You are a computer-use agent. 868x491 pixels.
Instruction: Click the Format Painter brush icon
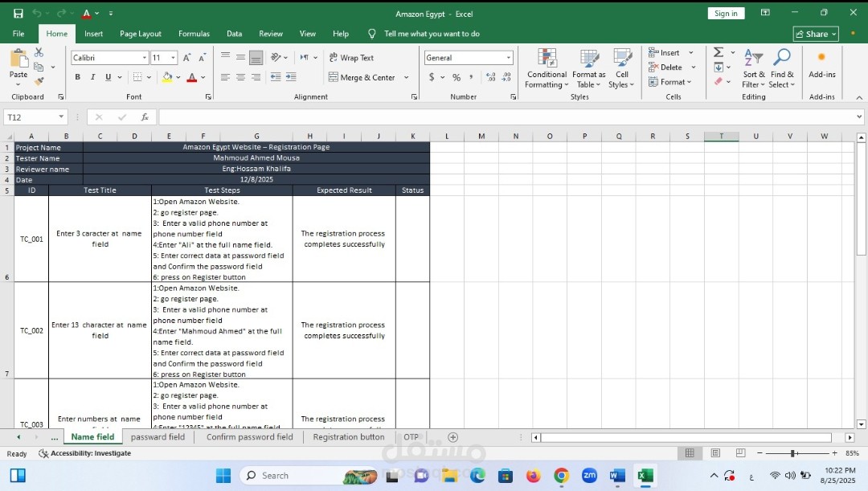tap(39, 81)
